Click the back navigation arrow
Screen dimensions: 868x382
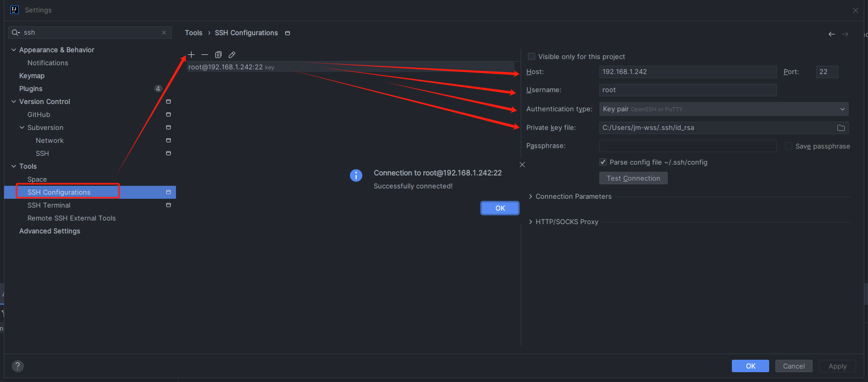(831, 34)
